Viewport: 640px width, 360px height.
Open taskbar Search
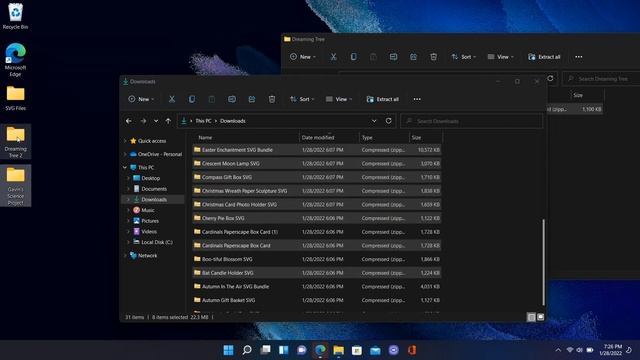pyautogui.click(x=247, y=350)
